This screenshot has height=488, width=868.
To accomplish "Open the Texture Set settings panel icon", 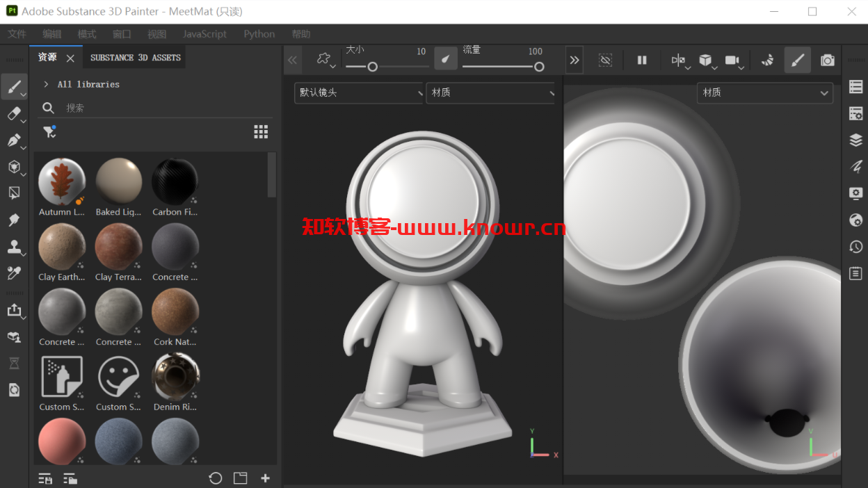I will tap(856, 113).
